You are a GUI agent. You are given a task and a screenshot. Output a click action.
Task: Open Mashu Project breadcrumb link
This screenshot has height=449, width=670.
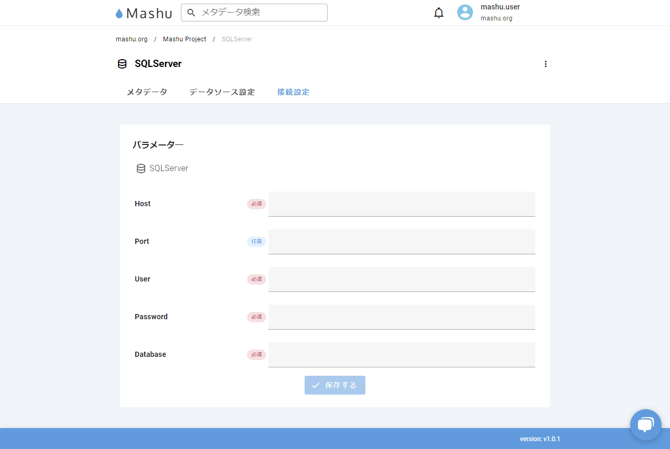(x=184, y=39)
